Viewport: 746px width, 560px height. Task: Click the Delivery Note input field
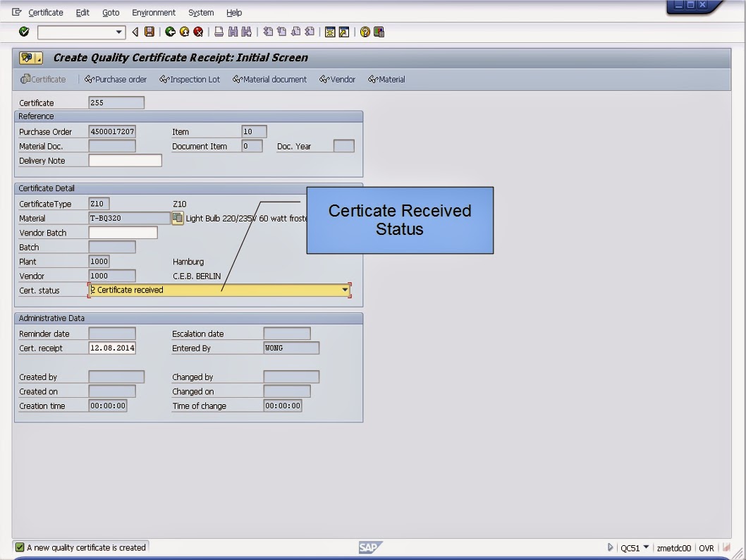[x=125, y=161]
